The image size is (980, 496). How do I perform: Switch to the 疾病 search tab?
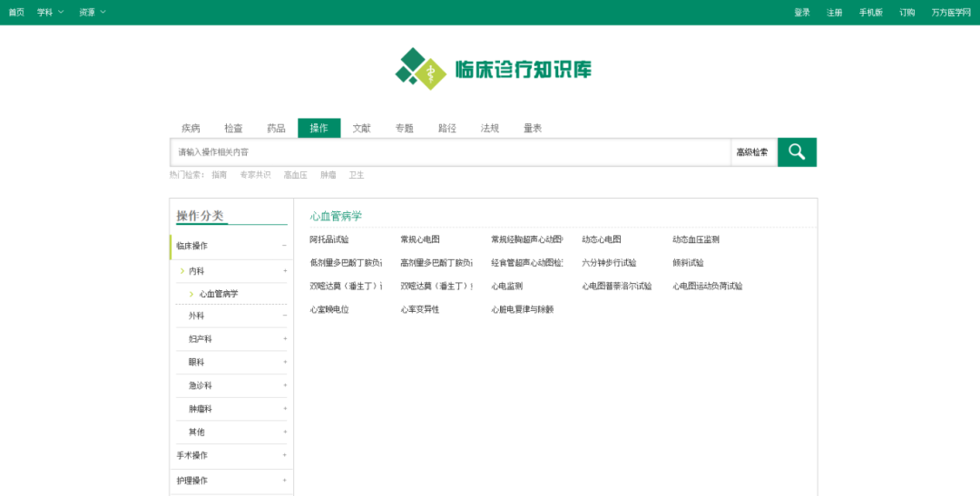click(x=191, y=128)
